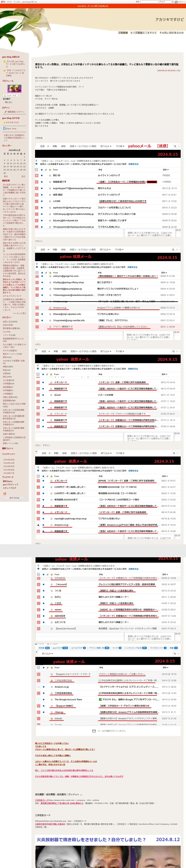The height and width of the screenshot is (868, 186).
Task: Open category 皇室問題(436)
Action: click(x=9, y=401)
